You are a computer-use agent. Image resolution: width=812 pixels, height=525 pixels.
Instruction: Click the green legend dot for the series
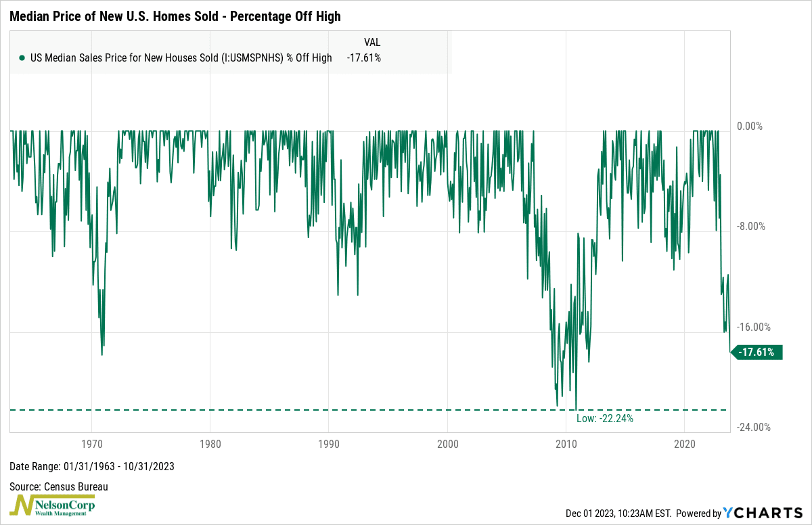click(22, 58)
